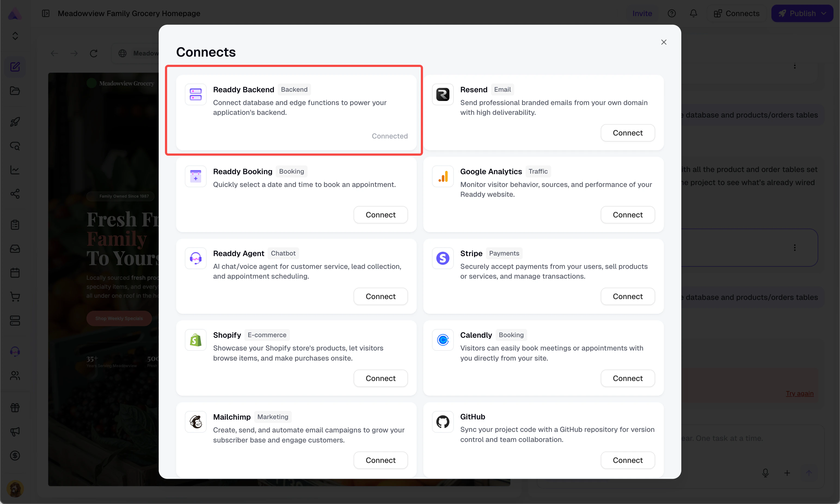Open the folder sidebar icon
840x504 pixels.
click(15, 91)
